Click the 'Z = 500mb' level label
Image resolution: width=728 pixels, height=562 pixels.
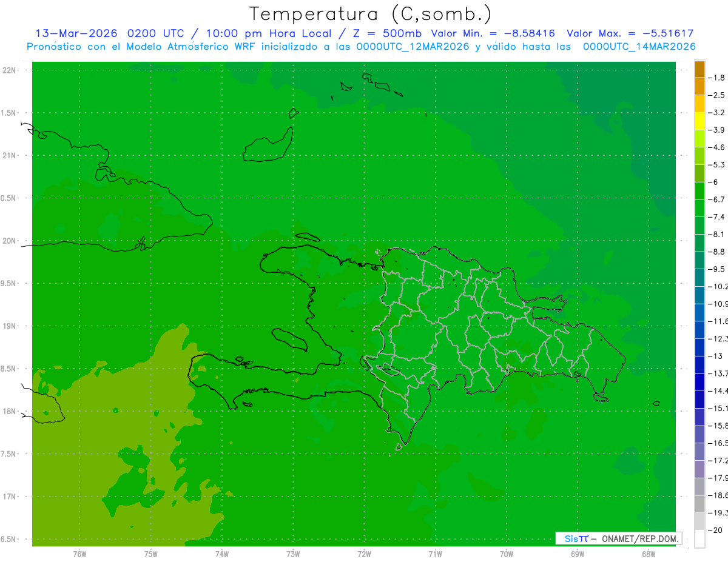pos(387,33)
